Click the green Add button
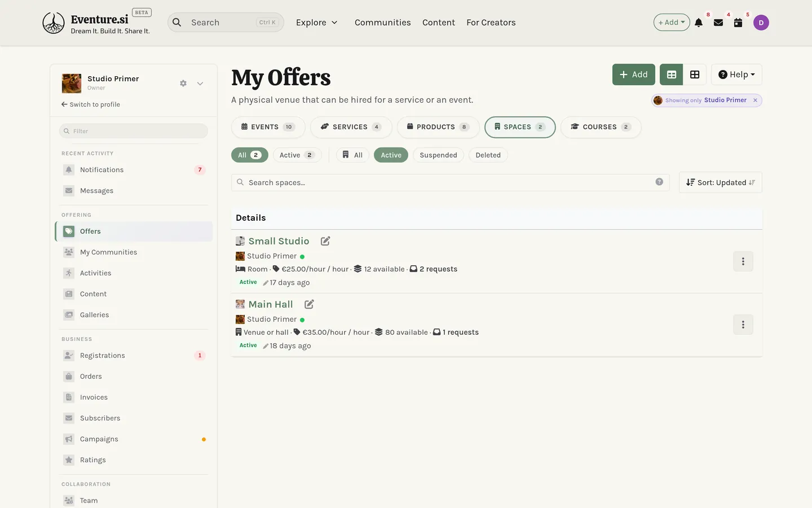The image size is (812, 508). coord(634,75)
